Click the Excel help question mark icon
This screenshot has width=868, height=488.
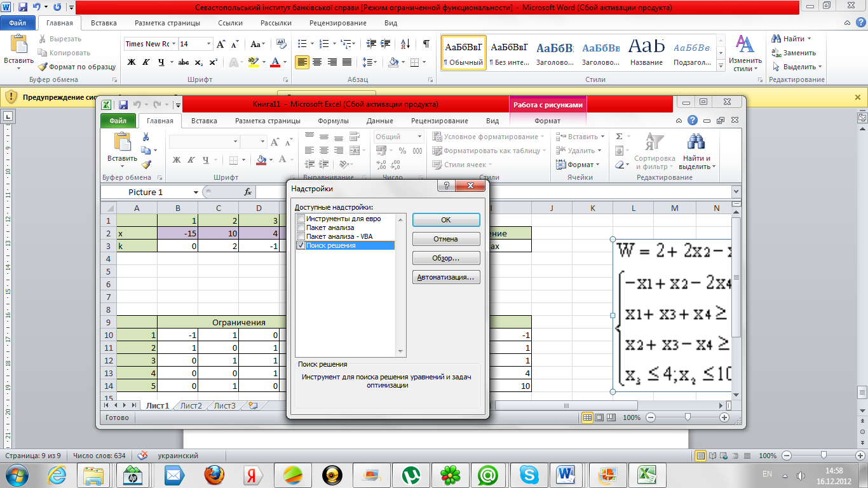point(692,120)
